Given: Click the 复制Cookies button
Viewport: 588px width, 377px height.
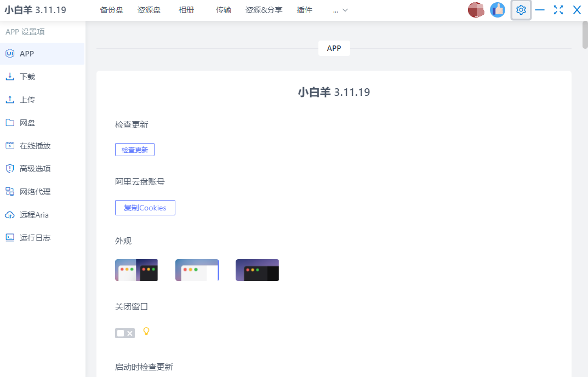Looking at the screenshot, I should (145, 208).
